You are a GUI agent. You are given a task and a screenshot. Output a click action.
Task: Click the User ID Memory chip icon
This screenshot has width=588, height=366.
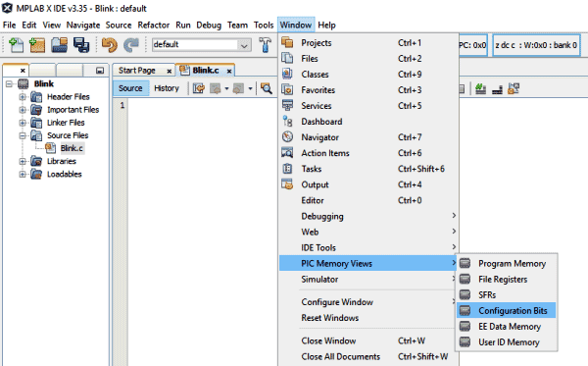pos(465,342)
